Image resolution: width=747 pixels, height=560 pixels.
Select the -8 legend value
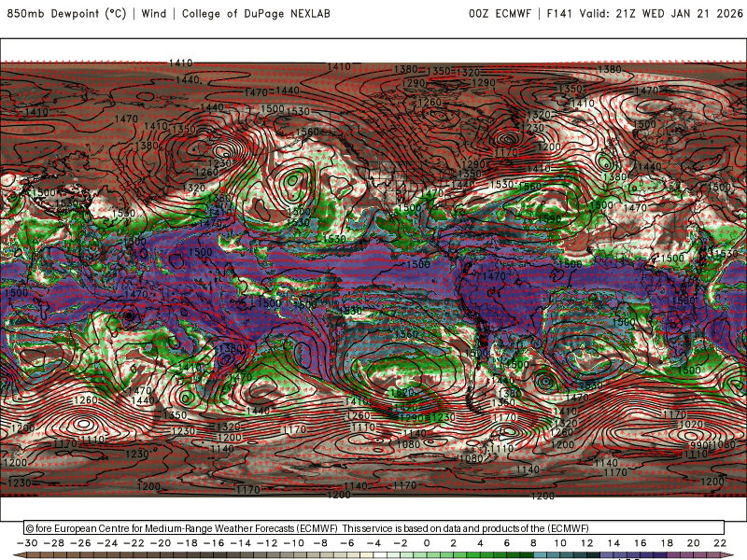[x=320, y=543]
